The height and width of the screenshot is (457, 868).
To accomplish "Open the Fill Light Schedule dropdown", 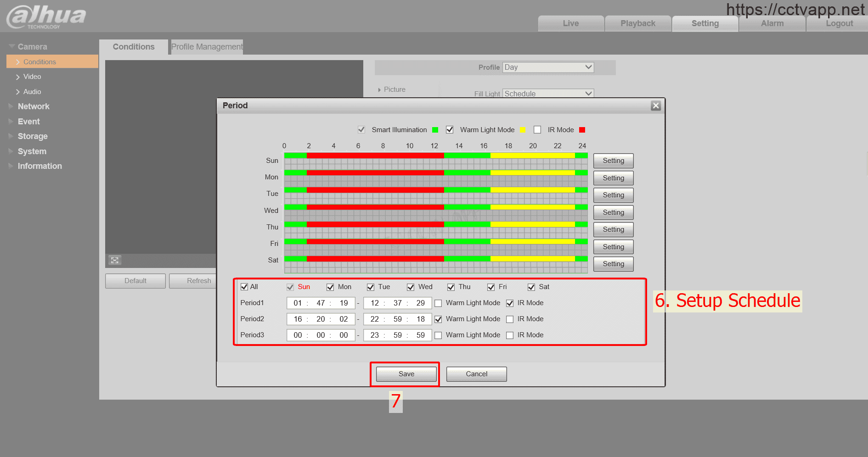I will pos(548,94).
